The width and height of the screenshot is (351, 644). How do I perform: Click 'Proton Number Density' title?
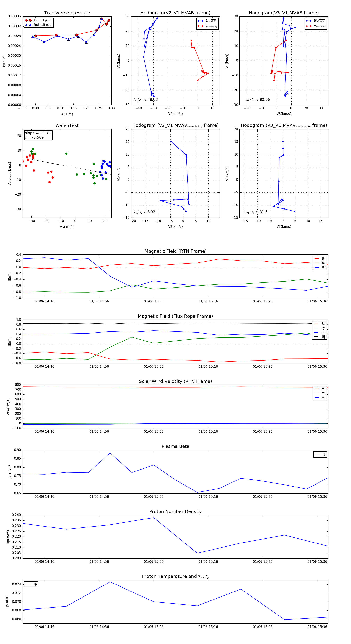(x=175, y=511)
